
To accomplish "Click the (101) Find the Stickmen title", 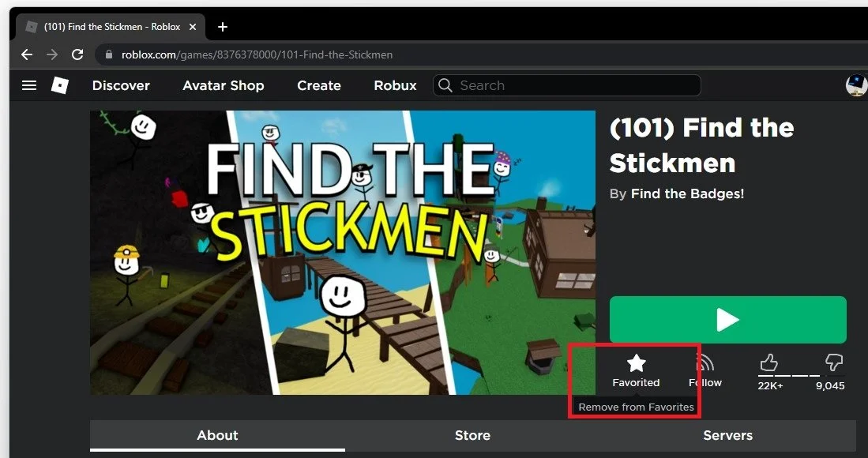I will pyautogui.click(x=701, y=145).
